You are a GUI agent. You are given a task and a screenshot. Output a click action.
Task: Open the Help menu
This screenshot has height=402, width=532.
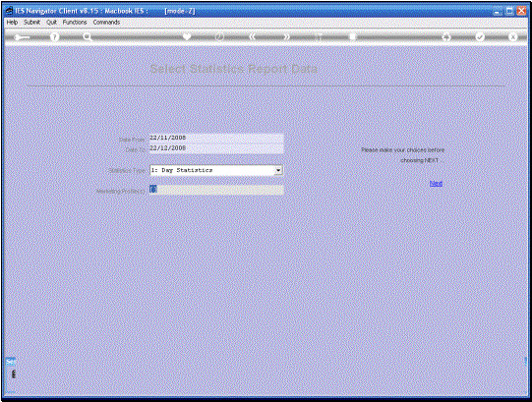[x=12, y=22]
